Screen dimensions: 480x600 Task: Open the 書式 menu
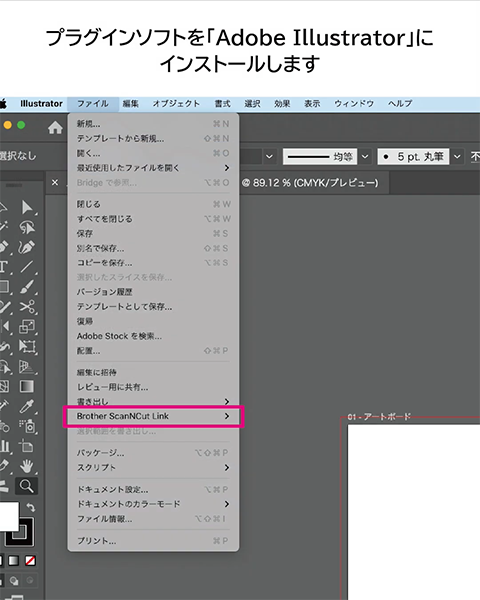click(222, 104)
